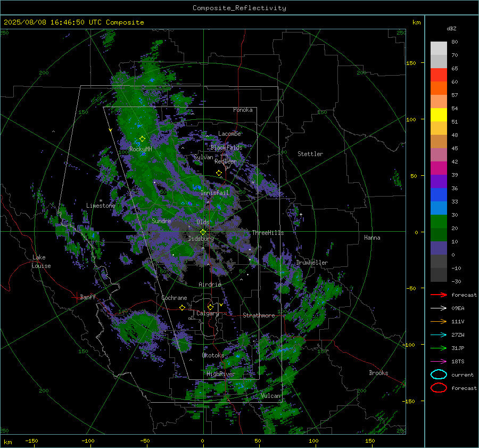Click the yellow marker above Calgary
This screenshot has height=448, width=479.
click(x=210, y=307)
